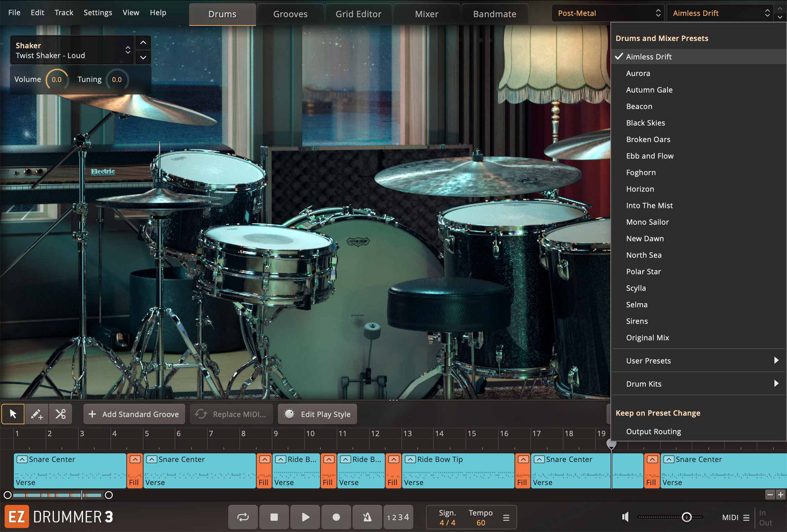Choose the Original Mix preset
The image size is (787, 532).
(x=698, y=337)
